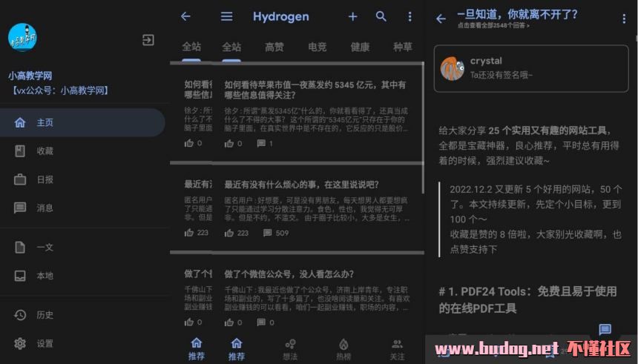Click the plus icon in Hydrogen toolbar
638x364 pixels.
point(353,16)
